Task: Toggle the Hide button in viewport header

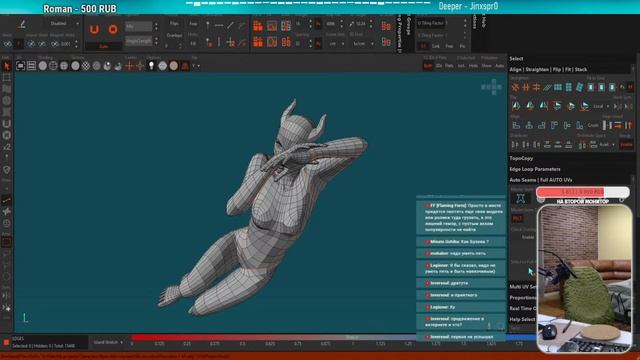Action: (473, 66)
